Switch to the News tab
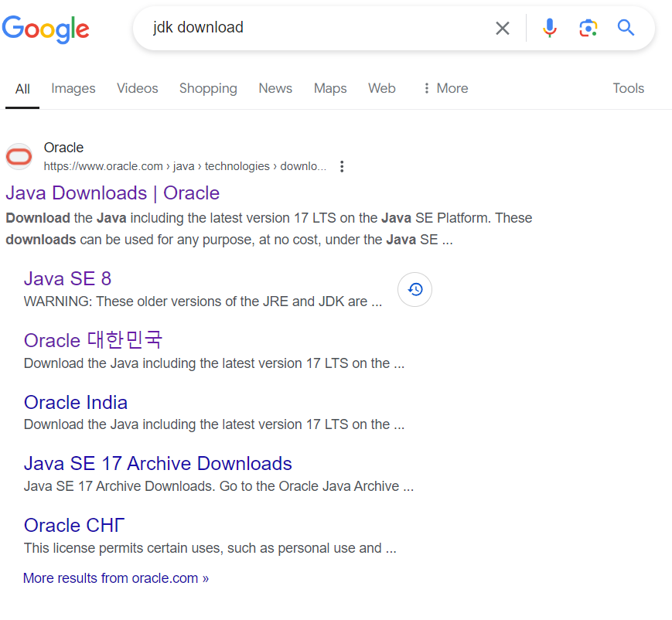 coord(275,88)
